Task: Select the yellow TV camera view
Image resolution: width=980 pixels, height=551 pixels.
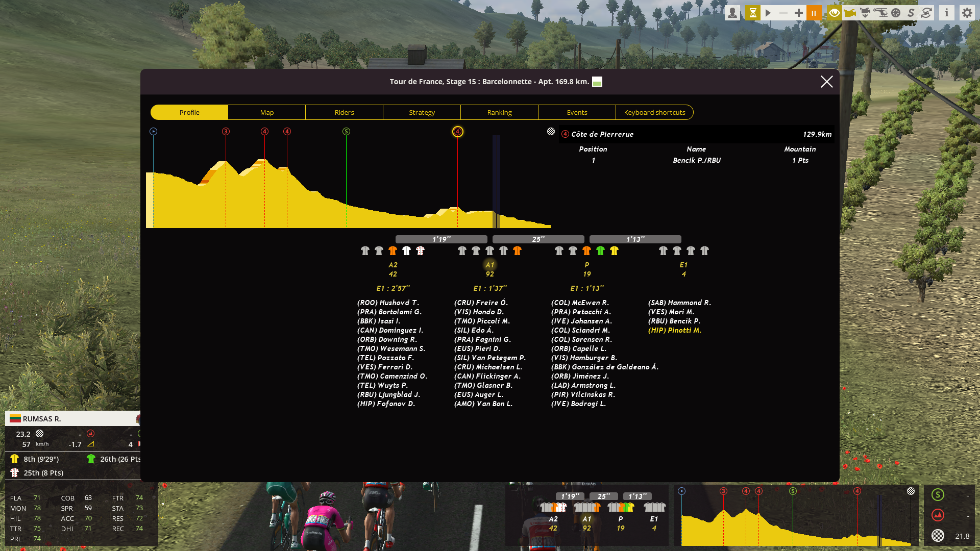Action: coord(850,13)
